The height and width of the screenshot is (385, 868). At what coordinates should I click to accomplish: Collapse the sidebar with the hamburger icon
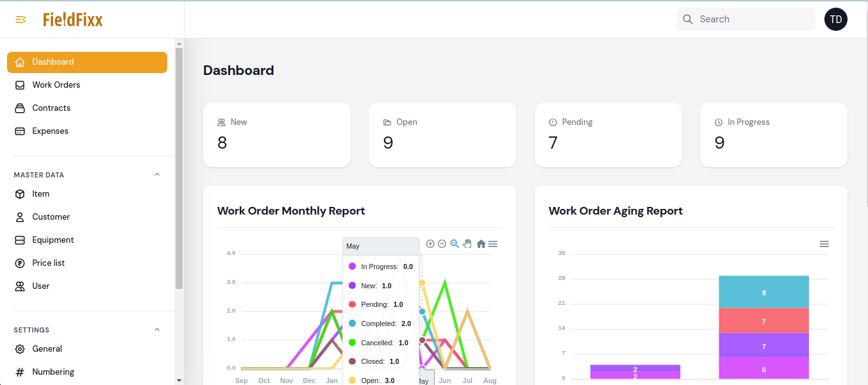click(x=21, y=19)
